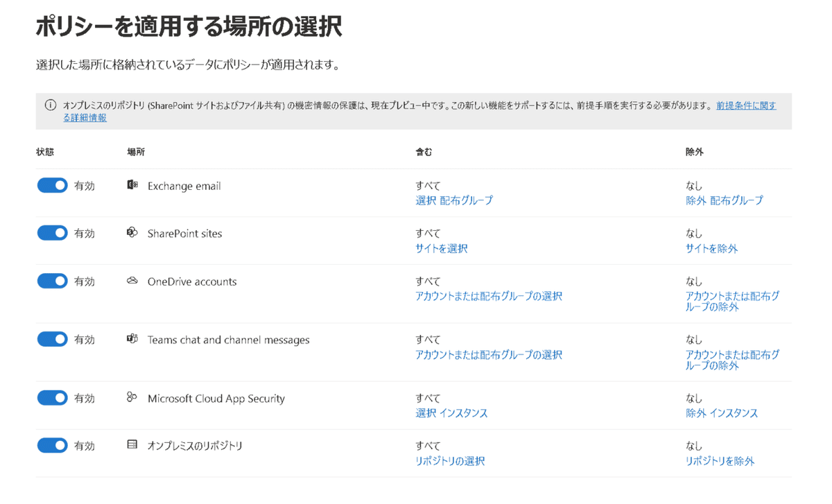832x504 pixels.
Task: Click the 除外 column header
Action: (694, 151)
